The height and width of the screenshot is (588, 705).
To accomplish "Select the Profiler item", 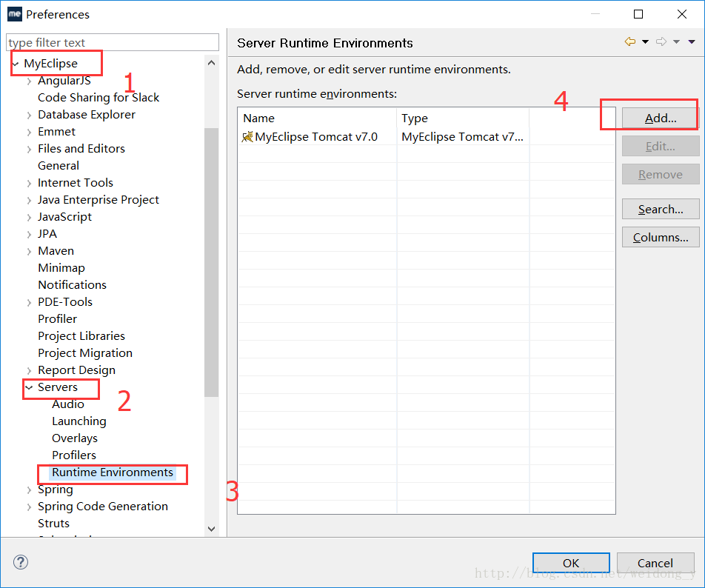I will 58,319.
